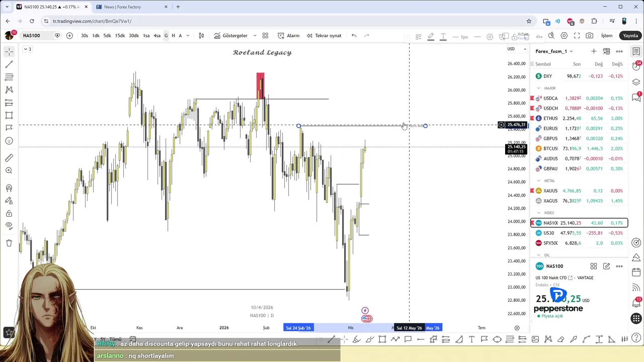Select the 4sa timeframe

(x=157, y=36)
